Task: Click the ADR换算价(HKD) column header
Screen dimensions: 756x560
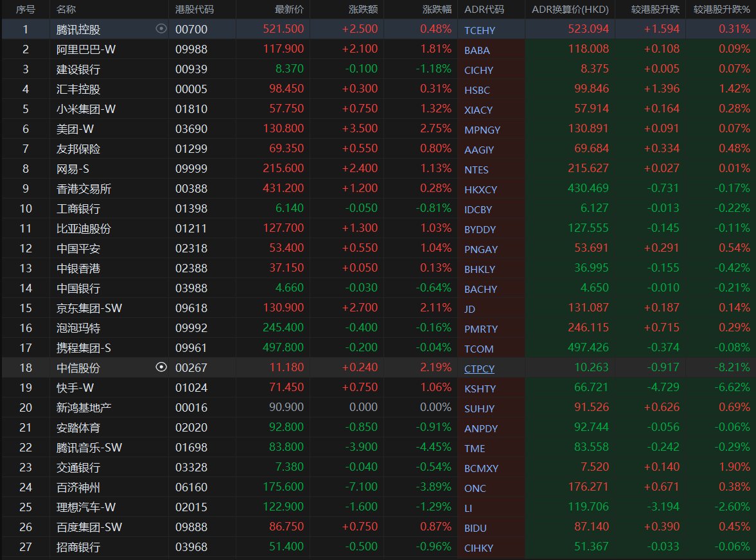Action: click(x=570, y=10)
